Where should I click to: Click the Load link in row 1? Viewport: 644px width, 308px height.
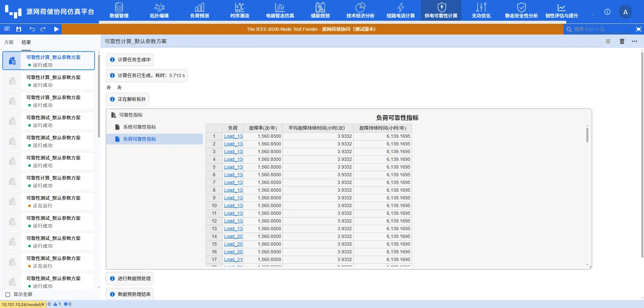point(233,136)
